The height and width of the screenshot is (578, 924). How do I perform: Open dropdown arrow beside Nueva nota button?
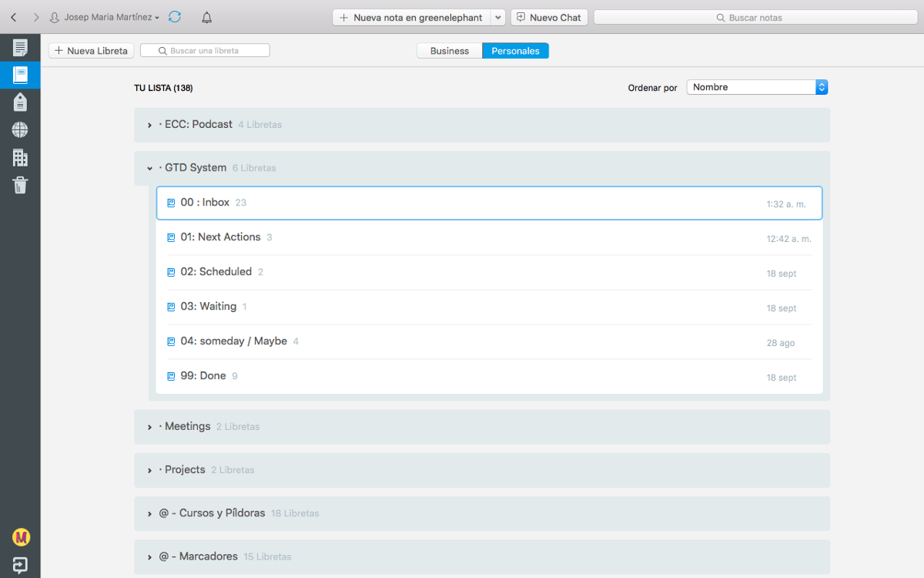point(497,17)
